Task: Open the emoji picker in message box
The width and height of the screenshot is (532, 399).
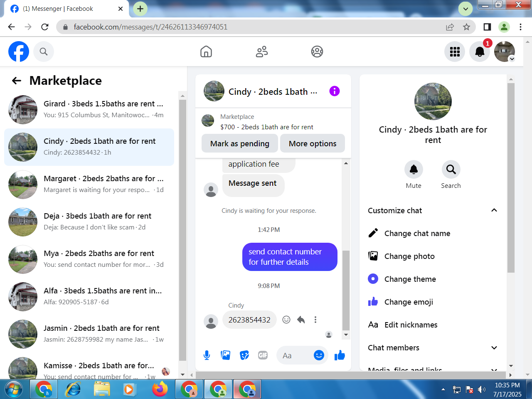Action: [319, 355]
